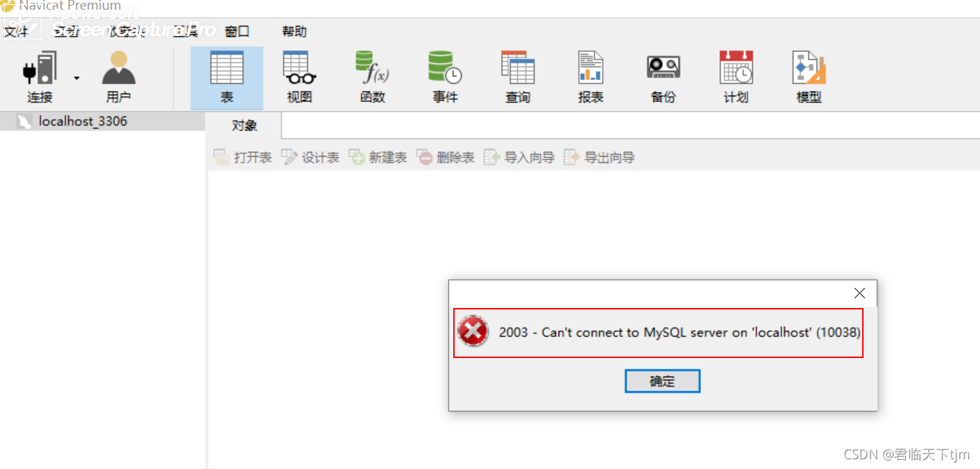Click 确定 button in error dialog

(663, 381)
